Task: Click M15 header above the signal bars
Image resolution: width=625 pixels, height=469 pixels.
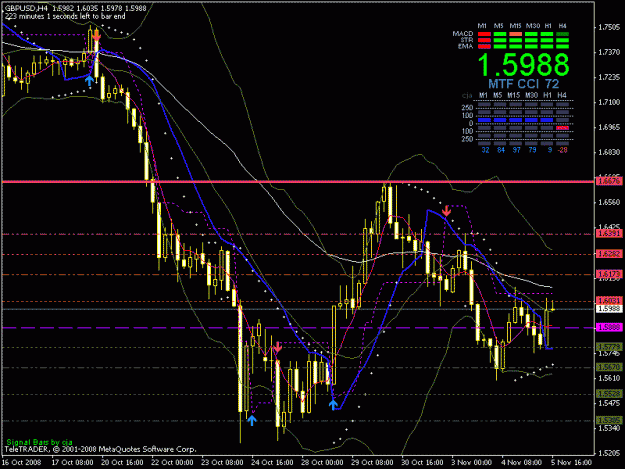Action: 515,26
